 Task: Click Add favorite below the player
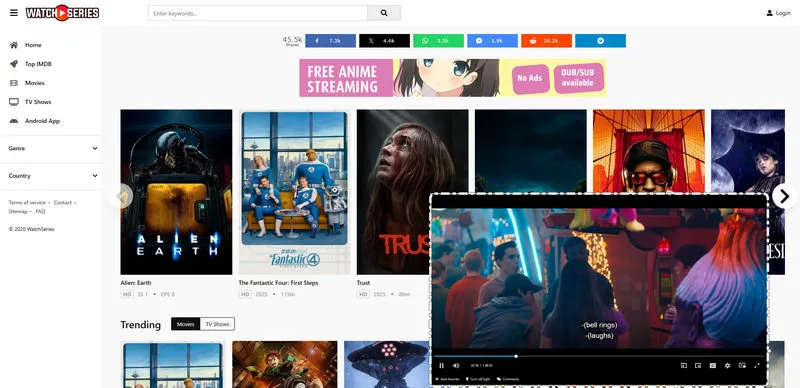coord(447,379)
